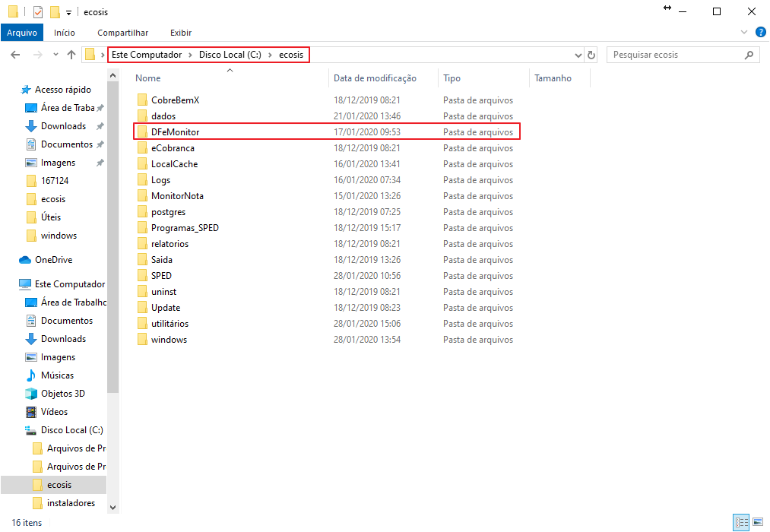
Task: Open the Arquivo menu
Action: tap(22, 33)
